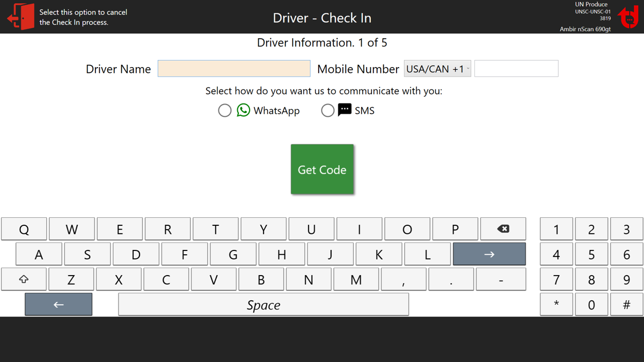Tap the F key
The height and width of the screenshot is (362, 644).
point(184,254)
